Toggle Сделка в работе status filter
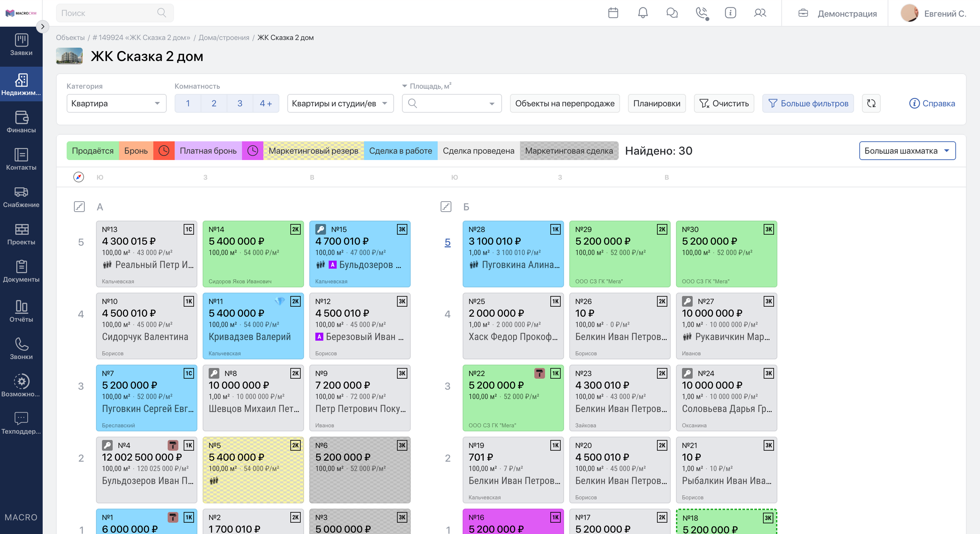 401,151
